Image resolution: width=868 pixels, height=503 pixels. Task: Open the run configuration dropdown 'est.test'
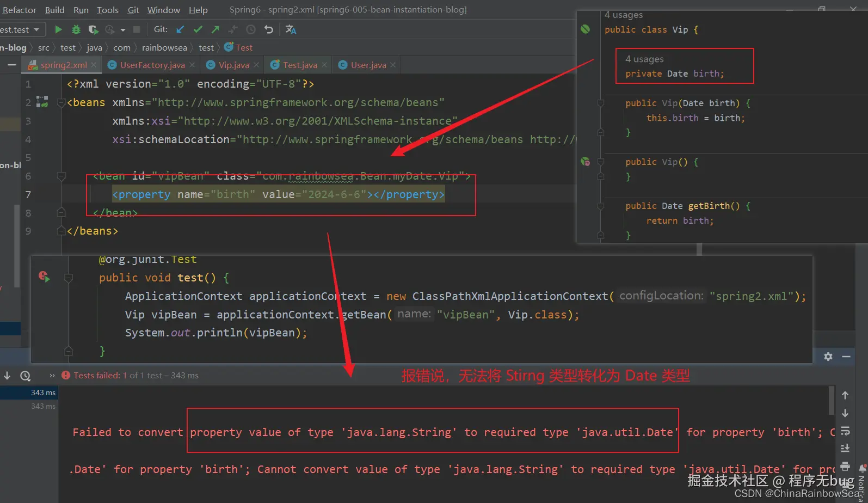click(21, 29)
